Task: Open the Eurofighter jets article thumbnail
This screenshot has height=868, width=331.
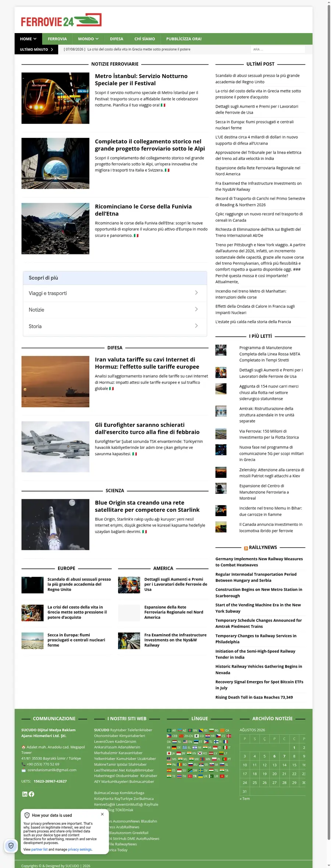Action: tap(55, 447)
